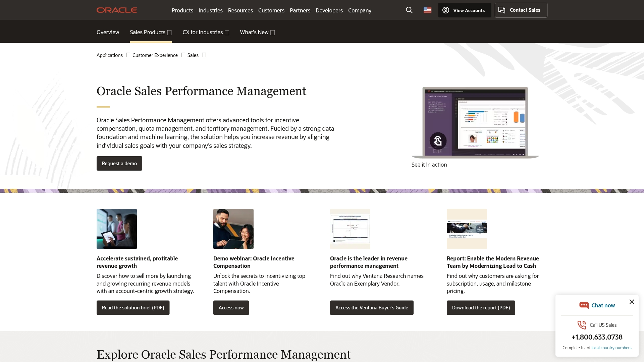
Task: Open the local country numbers link
Action: 611,348
